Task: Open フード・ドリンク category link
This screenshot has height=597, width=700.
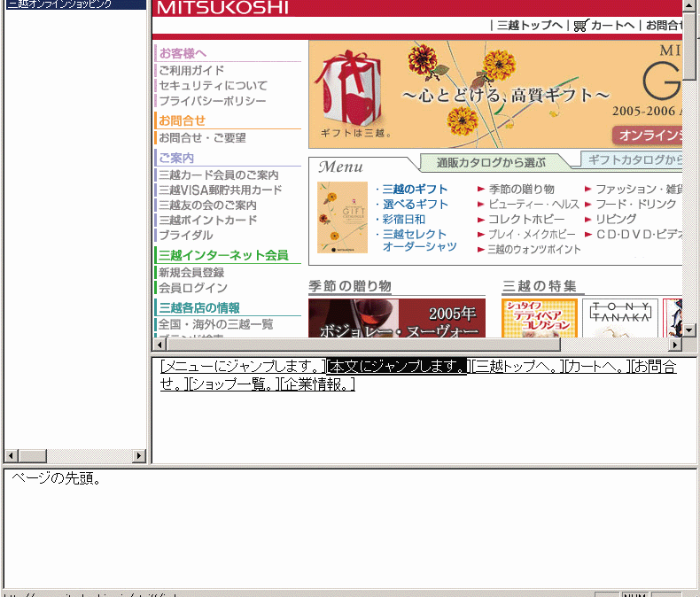Action: click(x=635, y=205)
